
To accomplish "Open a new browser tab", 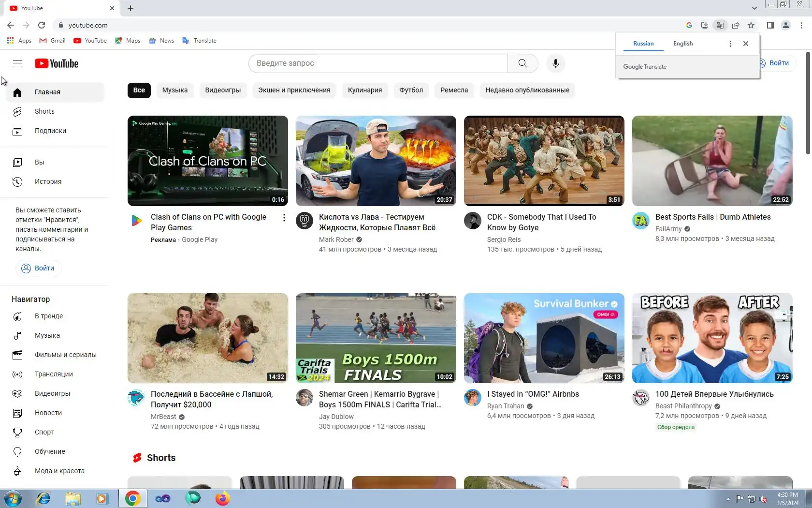I will click(x=130, y=8).
